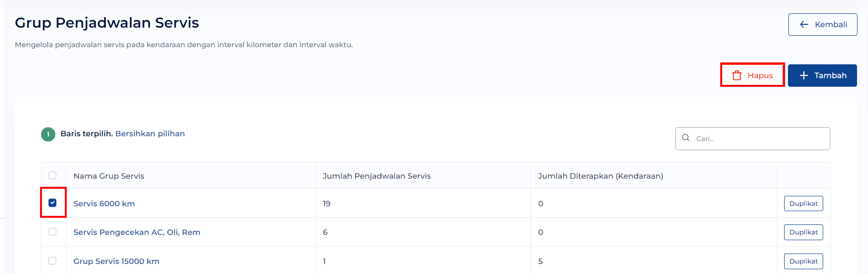Screen dimensions: 868x274
Task: Duplicate the Grup Servis 15000 km group
Action: (x=804, y=261)
